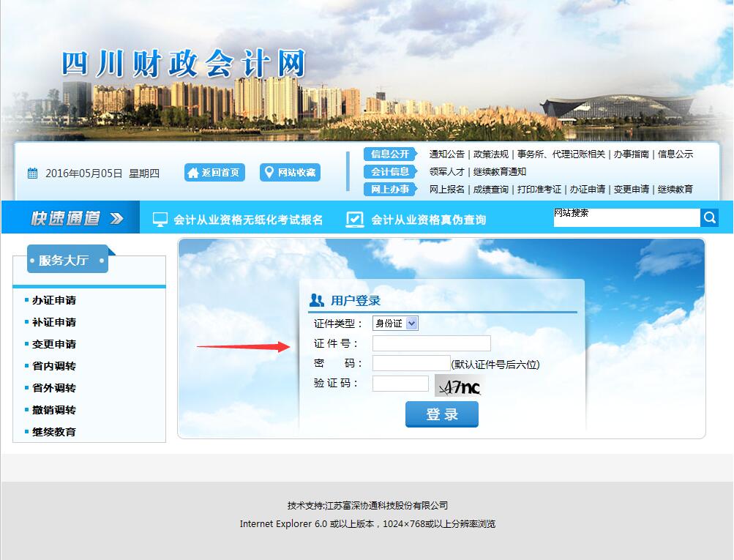Screen dimensions: 734x560
Task: Click the calendar icon beside the date
Action: pos(32,173)
